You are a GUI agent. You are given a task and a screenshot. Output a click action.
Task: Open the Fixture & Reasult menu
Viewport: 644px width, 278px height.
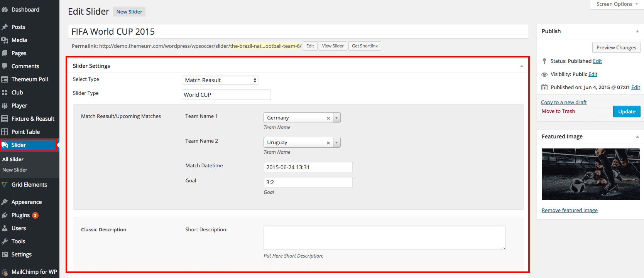33,119
